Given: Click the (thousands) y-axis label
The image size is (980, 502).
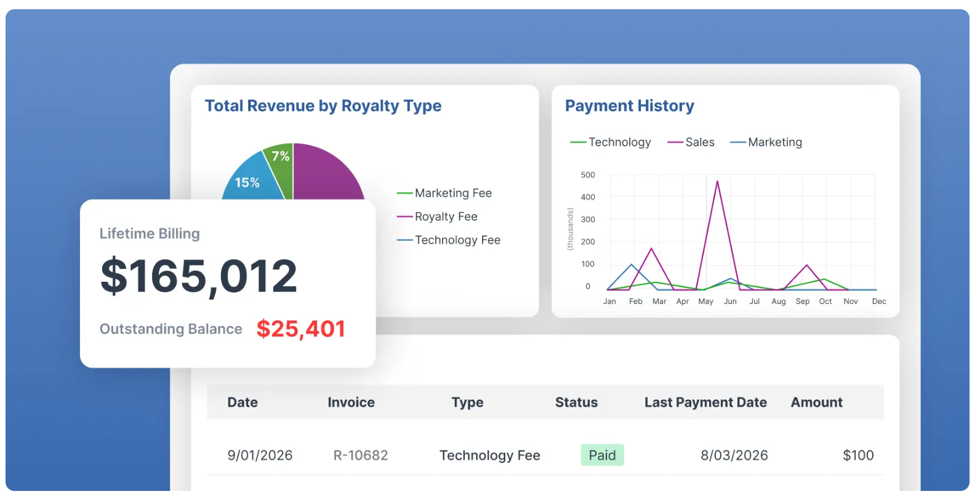Looking at the screenshot, I should coord(570,229).
